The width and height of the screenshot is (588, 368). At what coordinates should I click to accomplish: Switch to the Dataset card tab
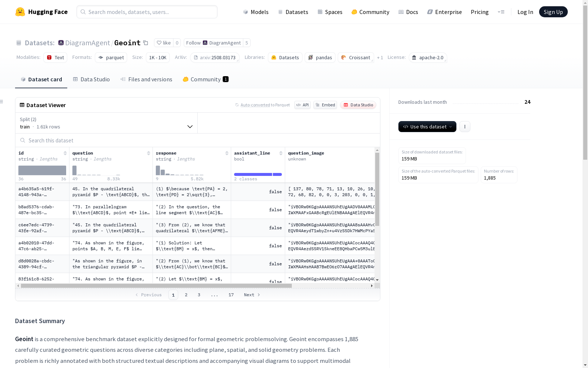[41, 79]
